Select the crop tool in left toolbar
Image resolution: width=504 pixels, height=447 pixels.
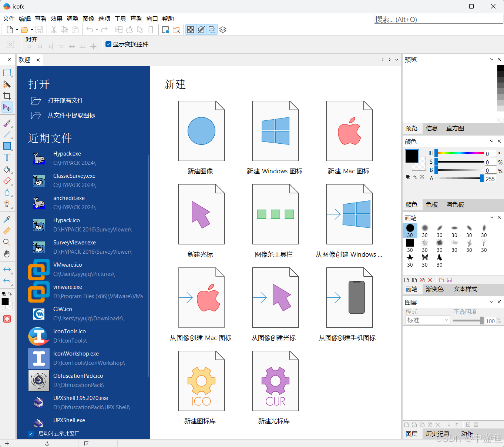(x=7, y=96)
